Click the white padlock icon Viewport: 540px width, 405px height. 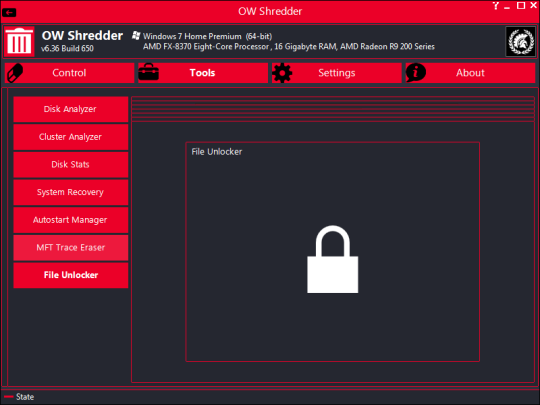click(x=333, y=259)
